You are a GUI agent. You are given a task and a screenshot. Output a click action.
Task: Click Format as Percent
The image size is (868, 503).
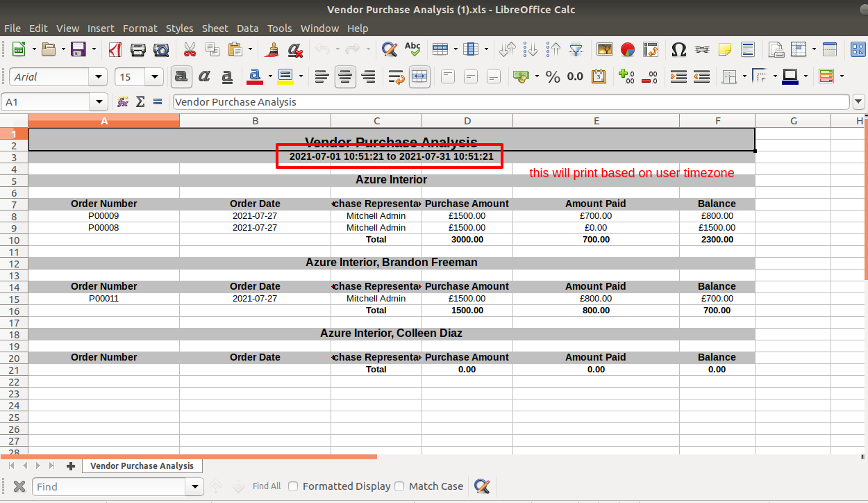(x=553, y=76)
